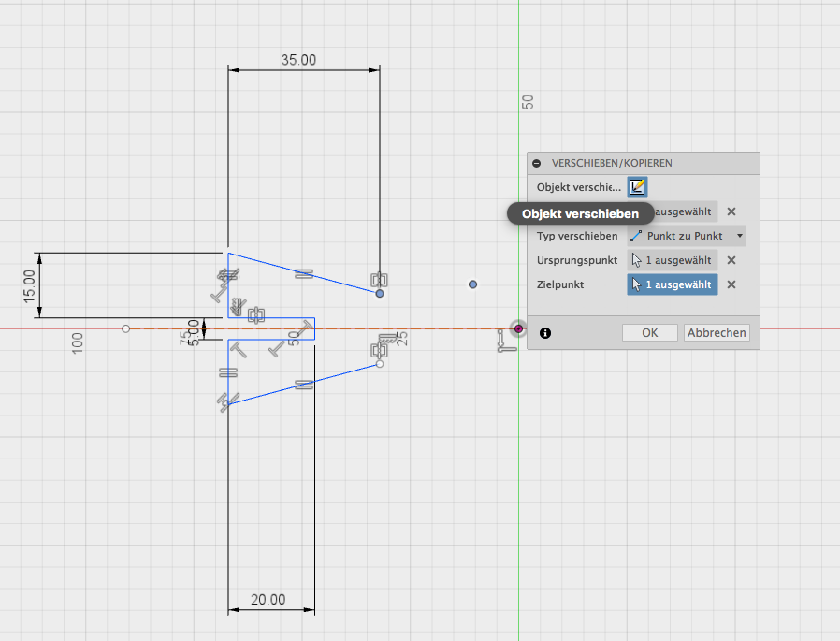Click the VERSCHIEBEN/KOPIEREN dialog title
The image size is (840, 641).
612,163
